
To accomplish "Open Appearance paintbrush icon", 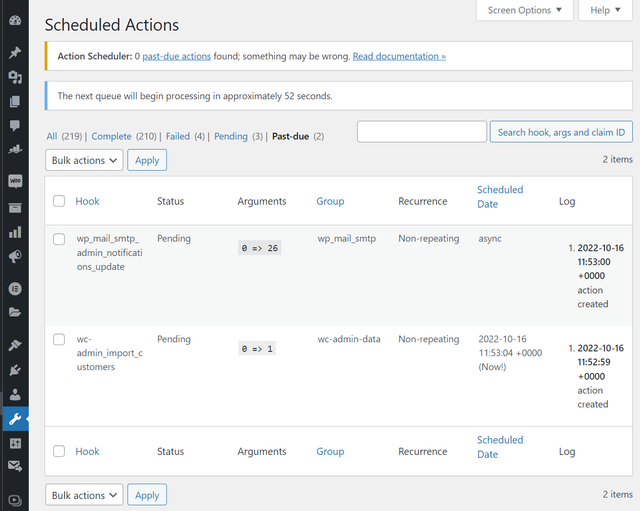I will [15, 345].
